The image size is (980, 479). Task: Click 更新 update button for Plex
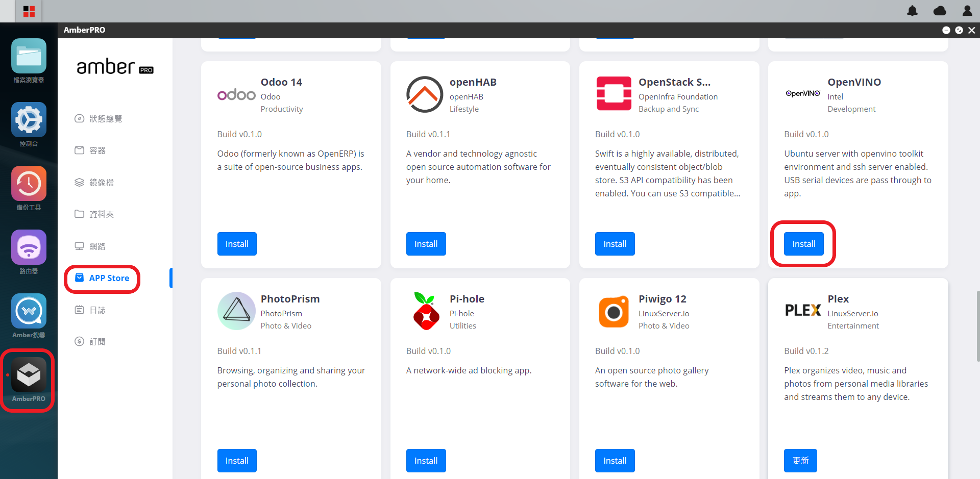pos(800,461)
